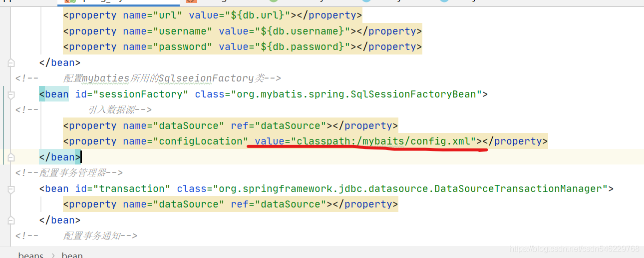The width and height of the screenshot is (644, 258).
Task: Click the DataSourceTransactionManager class name
Action: coord(409,188)
